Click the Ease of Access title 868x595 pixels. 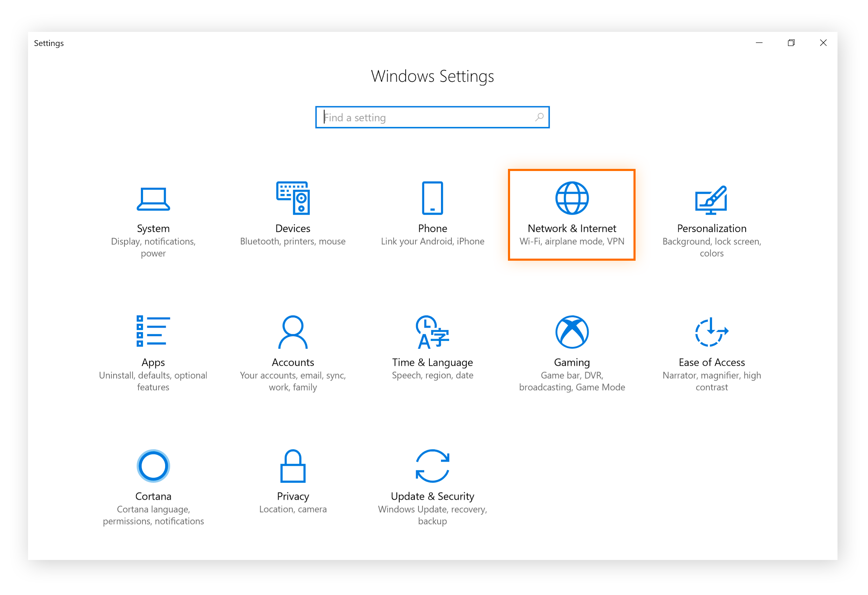[x=712, y=362]
